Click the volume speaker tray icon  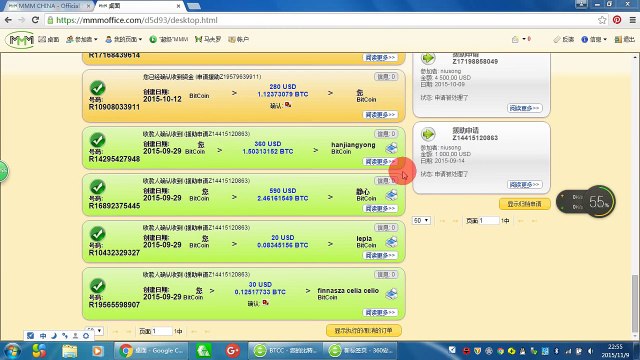tap(590, 351)
